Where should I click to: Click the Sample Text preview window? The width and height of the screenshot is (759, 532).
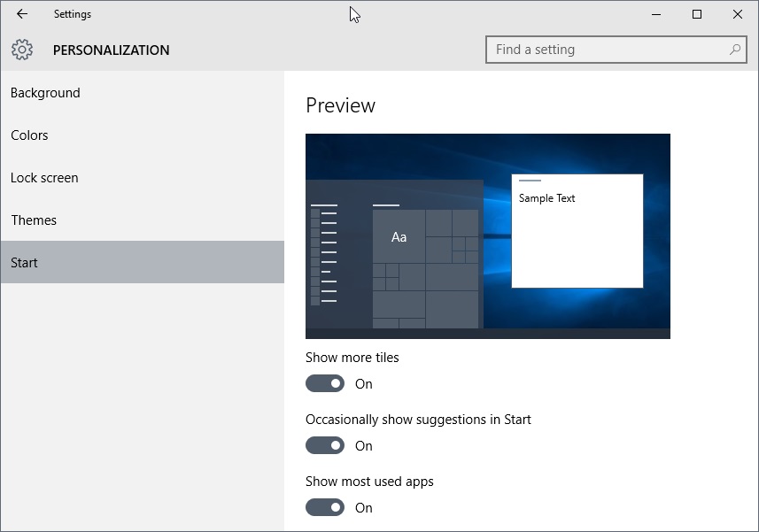click(577, 231)
